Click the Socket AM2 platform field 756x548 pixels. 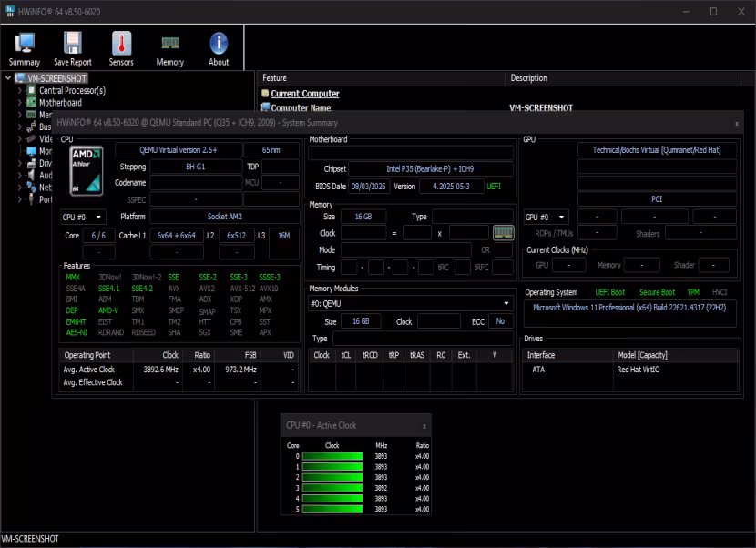pos(225,217)
